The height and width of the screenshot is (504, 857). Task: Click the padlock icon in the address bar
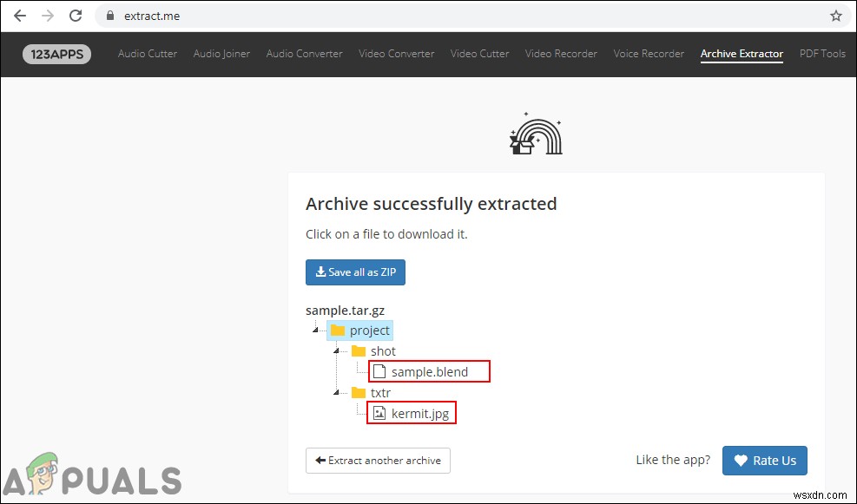[109, 16]
